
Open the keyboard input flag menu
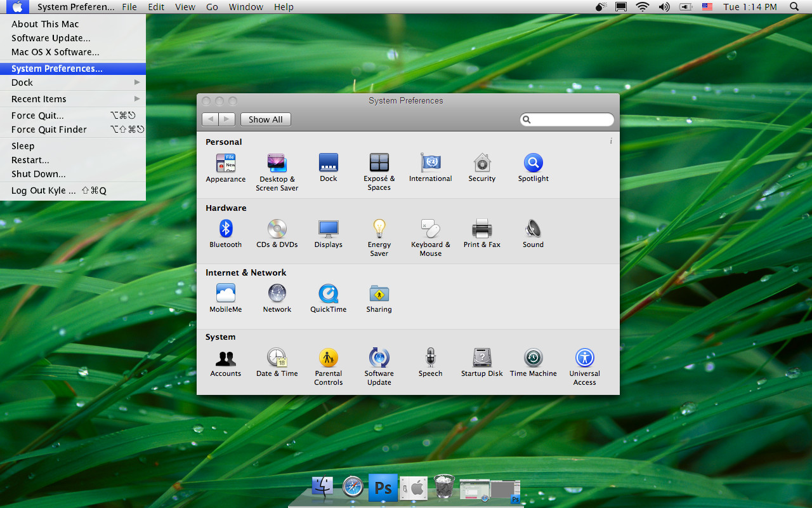point(707,7)
